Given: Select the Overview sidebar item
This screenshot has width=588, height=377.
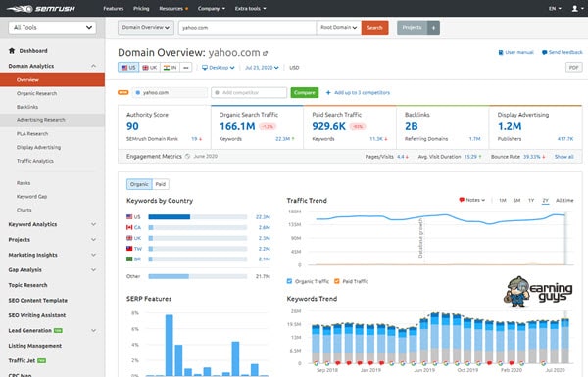Looking at the screenshot, I should click(x=52, y=80).
